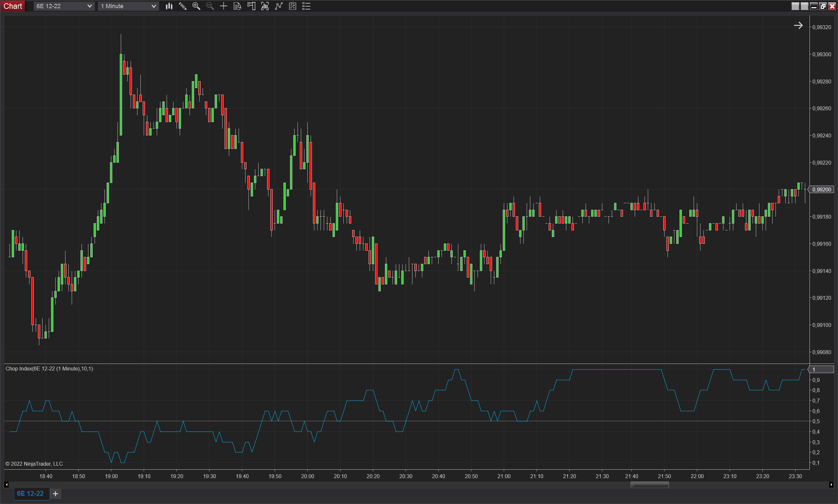Click the 19:30 time axis label

click(209, 476)
